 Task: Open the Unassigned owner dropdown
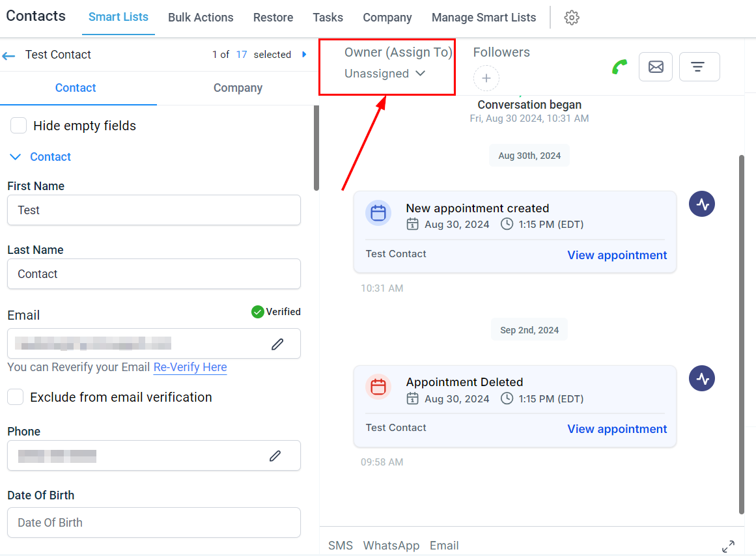(x=385, y=74)
